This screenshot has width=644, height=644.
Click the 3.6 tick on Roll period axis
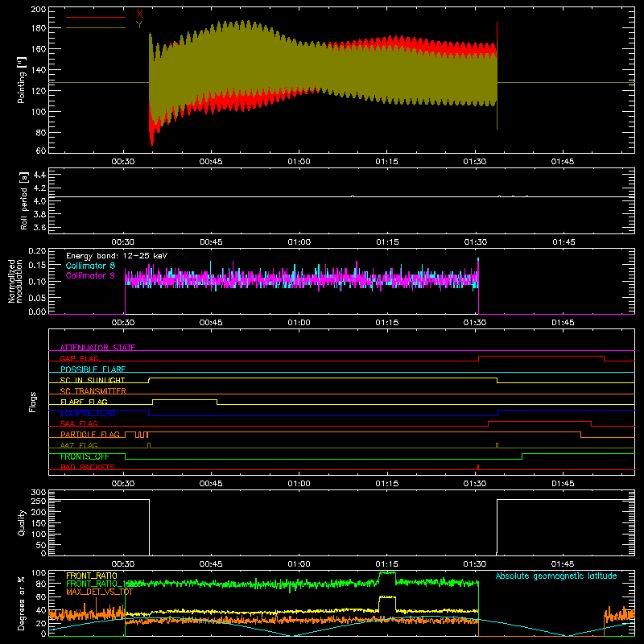(x=39, y=227)
